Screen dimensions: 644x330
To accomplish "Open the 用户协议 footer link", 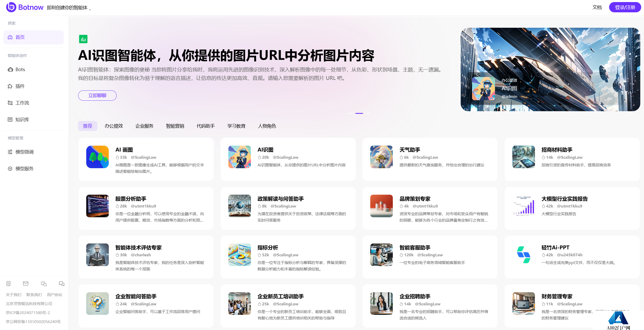I will click(x=55, y=295).
